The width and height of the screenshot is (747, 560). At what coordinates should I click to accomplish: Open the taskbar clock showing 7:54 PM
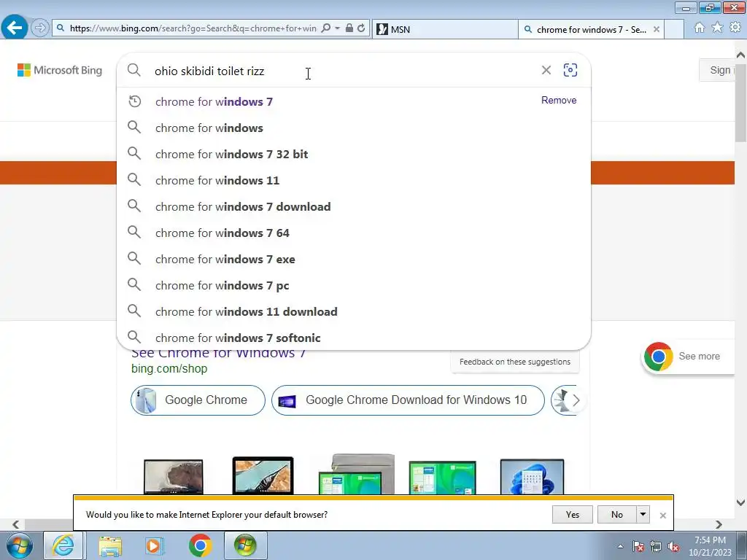pos(710,545)
